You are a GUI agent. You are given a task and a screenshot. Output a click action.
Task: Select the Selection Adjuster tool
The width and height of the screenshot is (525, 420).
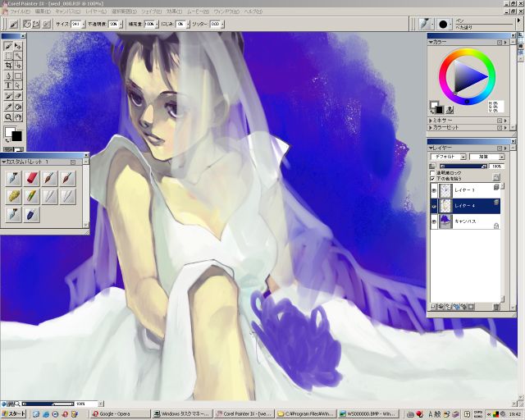pyautogui.click(x=18, y=66)
